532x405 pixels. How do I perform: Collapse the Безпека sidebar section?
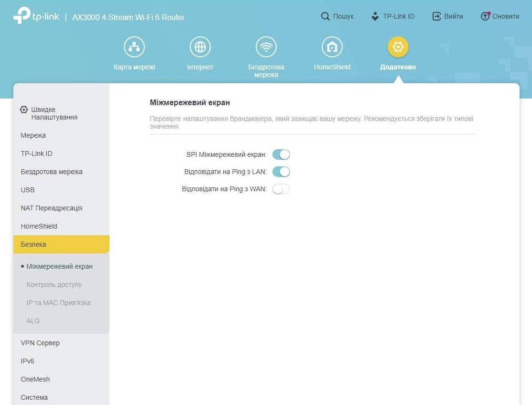61,244
